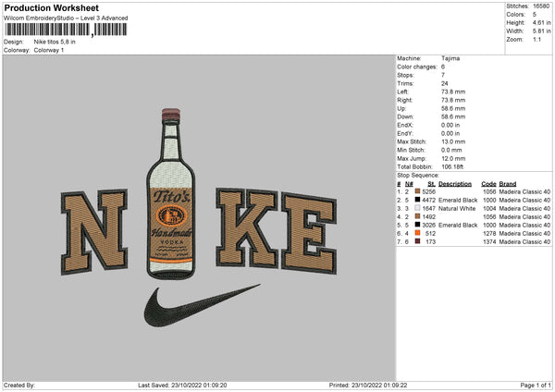Click code '1004' in the stop sequence
Screen dimensions: 555x392
(x=489, y=209)
